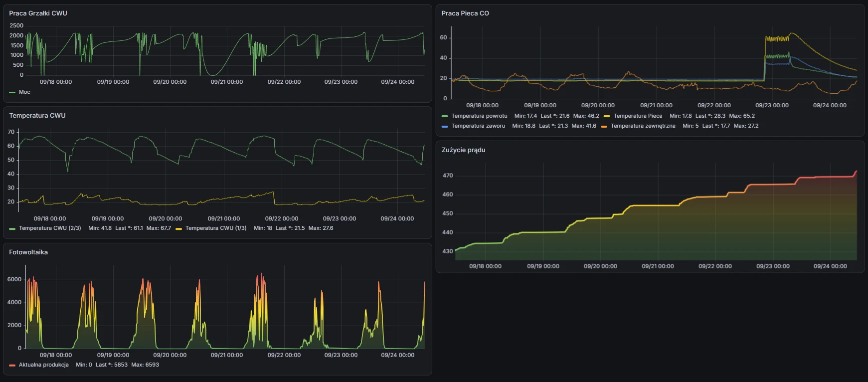868x382 pixels.
Task: Click yellow swatch beside Temperatura Pieca
Action: point(606,116)
